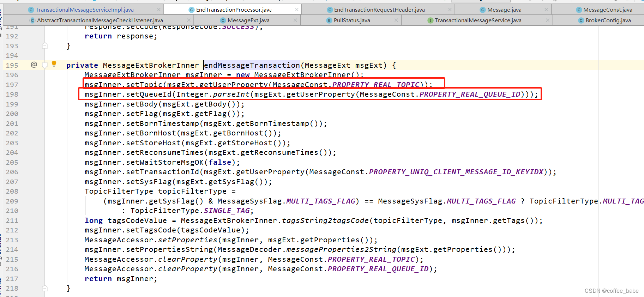
Task: Click the setBornTimestamp call on line 201
Action: point(163,123)
